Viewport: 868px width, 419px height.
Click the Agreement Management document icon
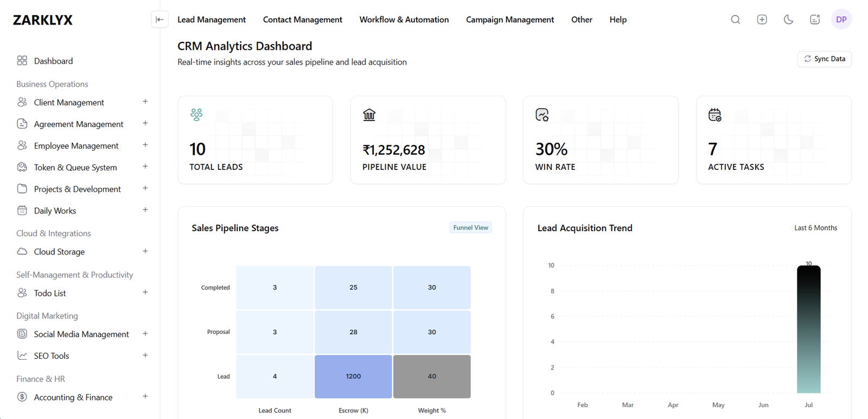[x=22, y=124]
